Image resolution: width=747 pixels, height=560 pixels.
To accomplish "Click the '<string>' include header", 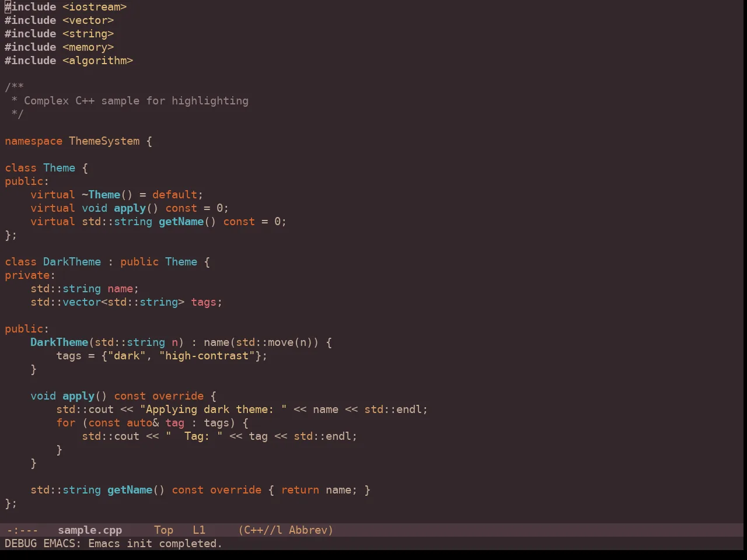I will [x=88, y=34].
